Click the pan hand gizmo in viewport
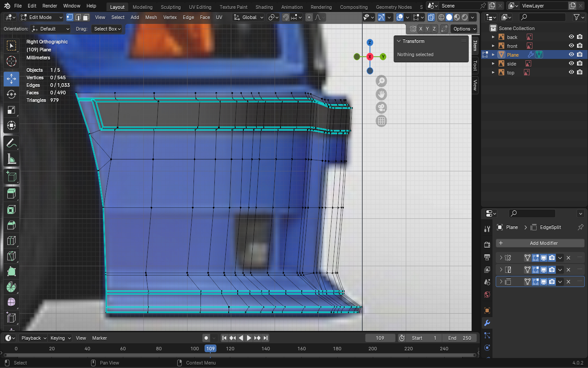Viewport: 588px width, 368px height. click(381, 94)
